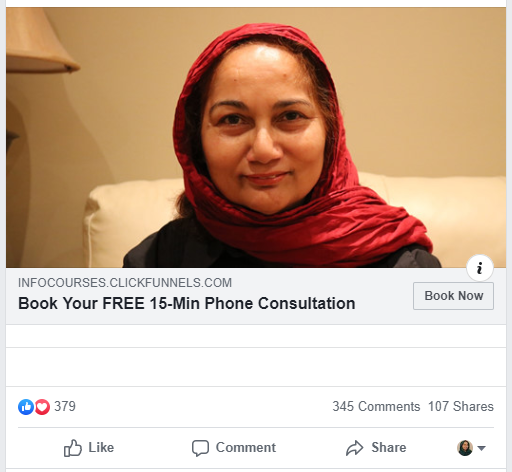This screenshot has height=472, width=512.
Task: Click the Share label text
Action: coord(389,448)
